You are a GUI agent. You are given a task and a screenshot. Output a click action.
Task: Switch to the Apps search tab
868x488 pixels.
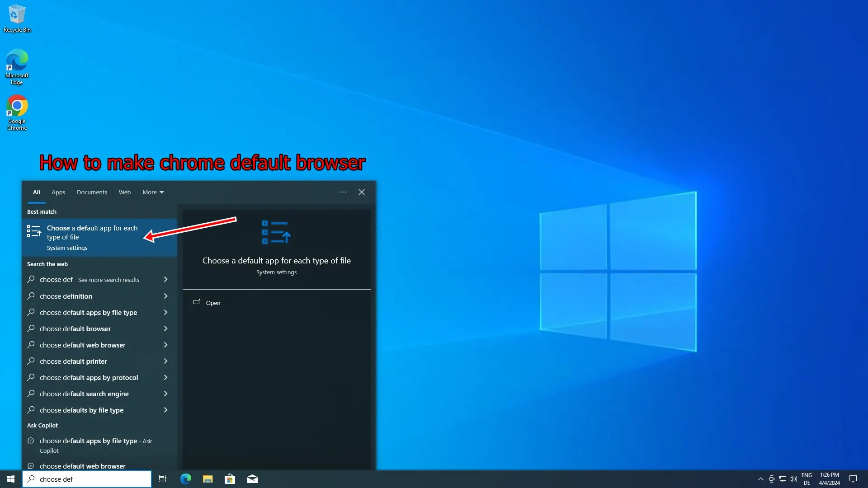58,192
